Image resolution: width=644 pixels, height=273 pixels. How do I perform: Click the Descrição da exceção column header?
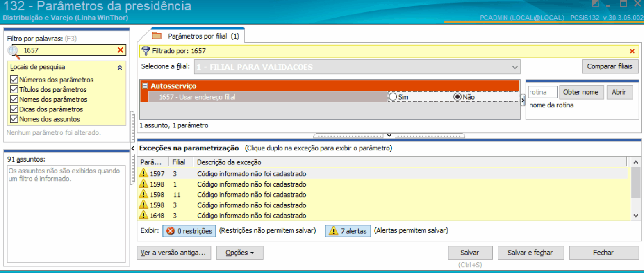(410, 162)
